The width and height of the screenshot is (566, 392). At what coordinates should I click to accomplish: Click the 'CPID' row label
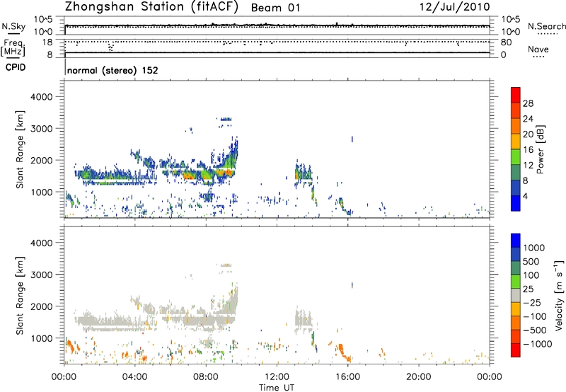click(16, 67)
